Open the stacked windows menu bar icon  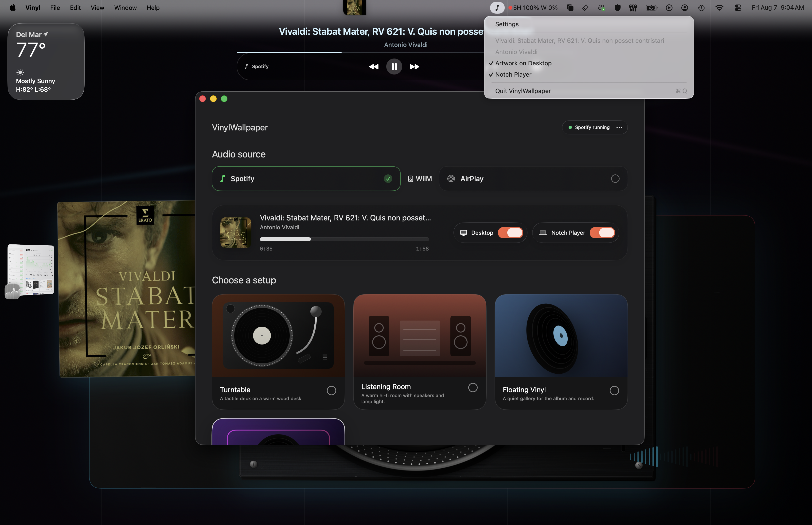[570, 8]
